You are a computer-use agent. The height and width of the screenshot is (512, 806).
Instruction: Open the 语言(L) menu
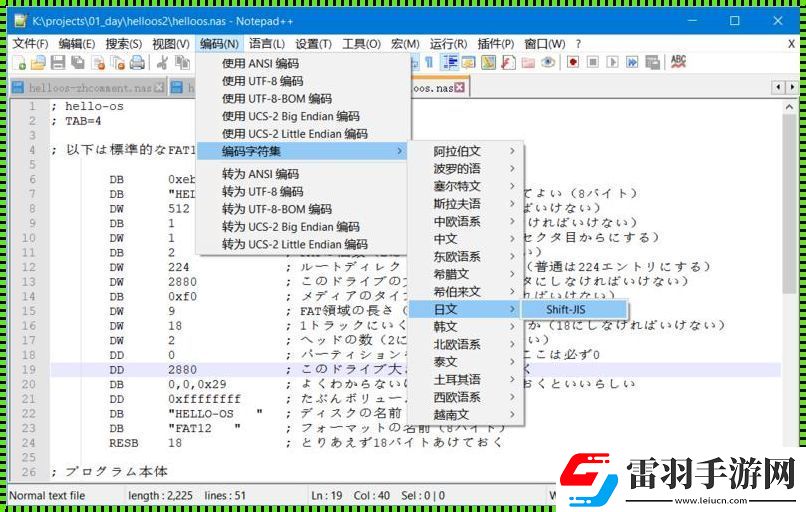pos(267,44)
